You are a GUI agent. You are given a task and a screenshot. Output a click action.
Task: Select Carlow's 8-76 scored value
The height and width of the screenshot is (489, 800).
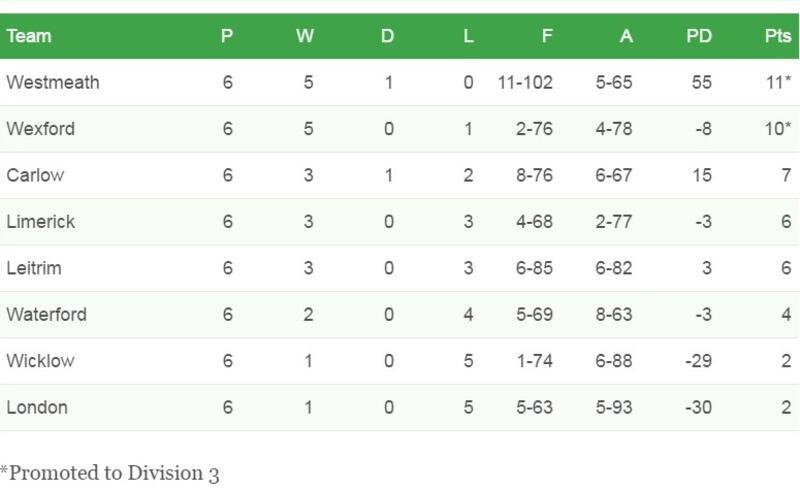(532, 175)
